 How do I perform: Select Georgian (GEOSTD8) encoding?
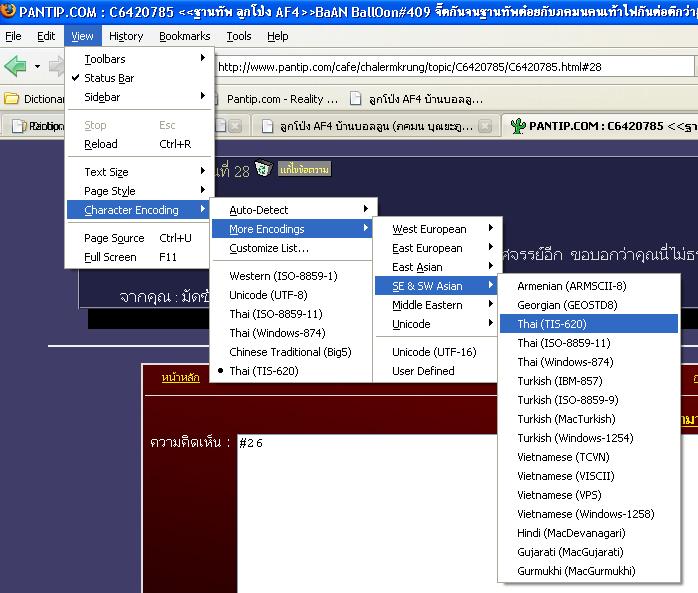tap(589, 305)
